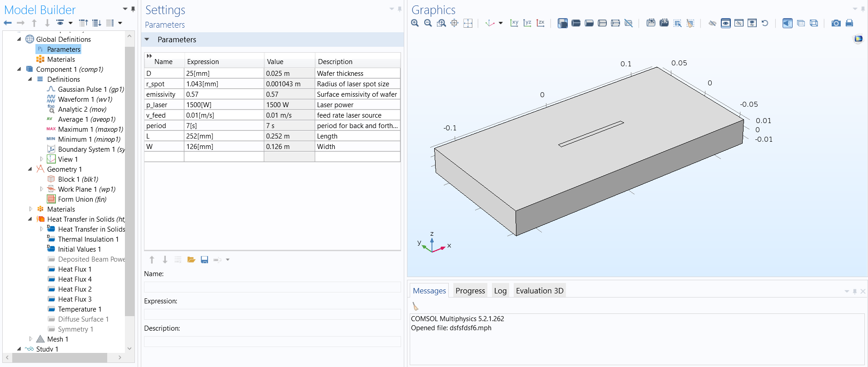Toggle the scene light button
Screen dimensions: 868x367
(x=788, y=23)
